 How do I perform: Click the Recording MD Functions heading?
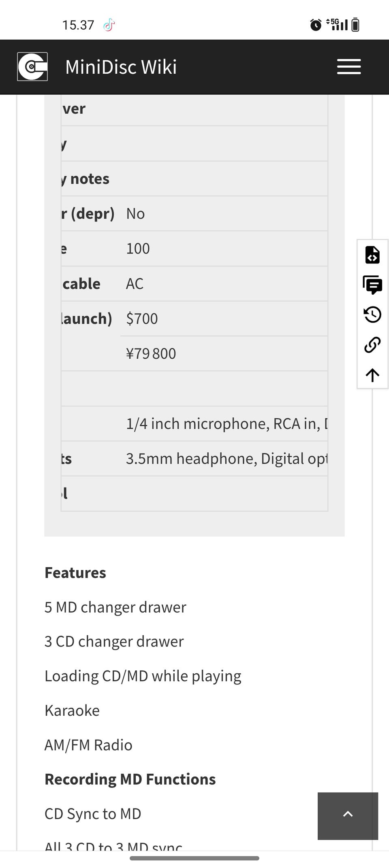pyautogui.click(x=130, y=779)
